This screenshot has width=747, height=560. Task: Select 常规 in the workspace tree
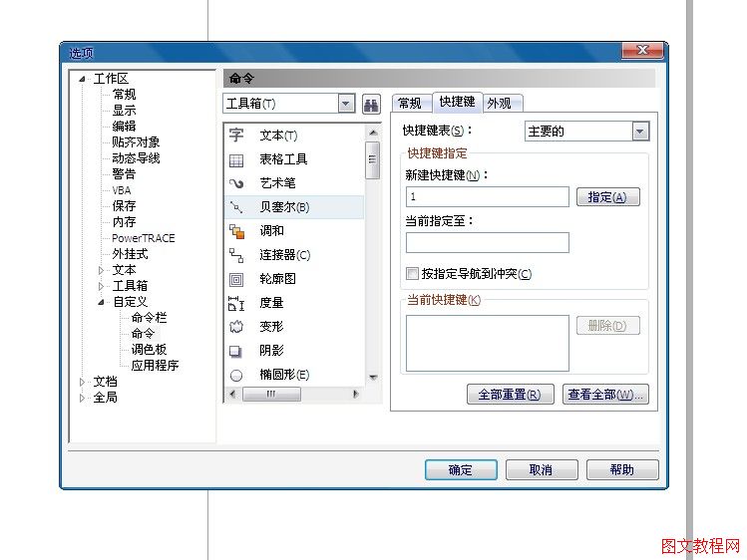click(124, 95)
